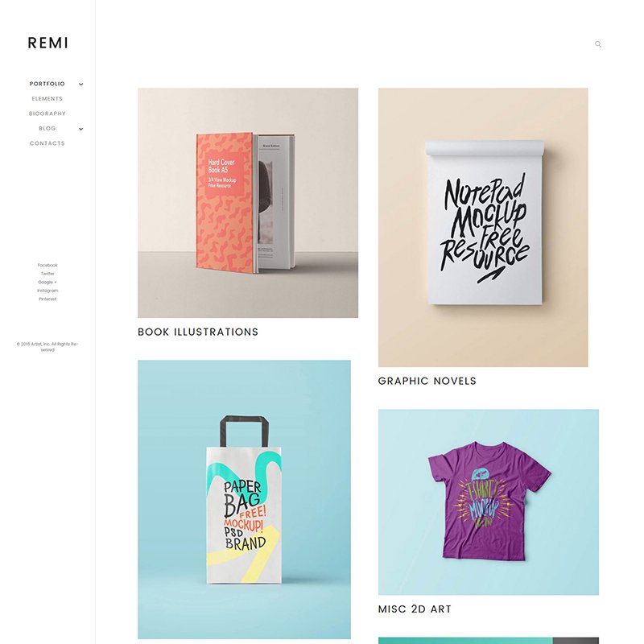Image resolution: width=644 pixels, height=644 pixels.
Task: Visit the Twitter social link
Action: point(47,274)
